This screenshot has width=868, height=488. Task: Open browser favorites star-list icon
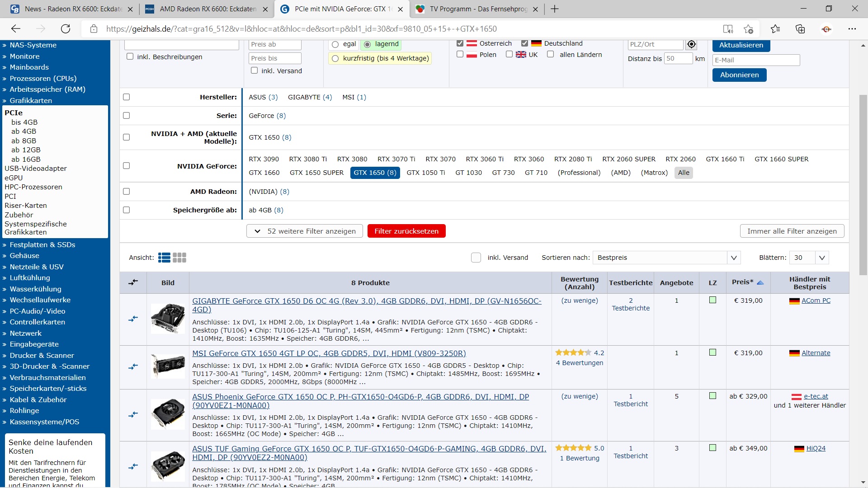[775, 29]
